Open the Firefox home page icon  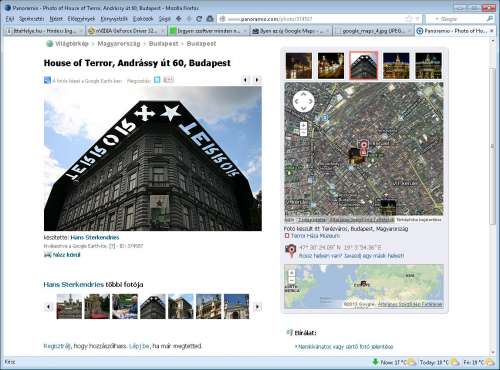[x=210, y=19]
